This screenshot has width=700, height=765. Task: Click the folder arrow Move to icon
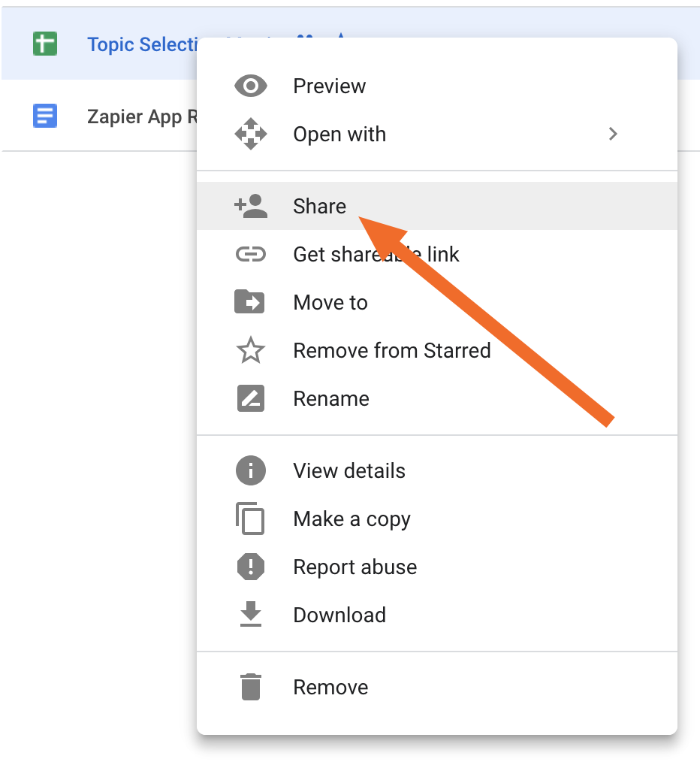pos(250,303)
